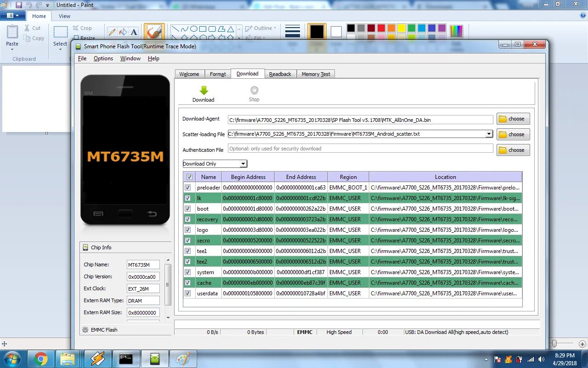Screen dimensions: 588x368
Task: Click the Cut scissors in Paint
Action: pyautogui.click(x=27, y=28)
